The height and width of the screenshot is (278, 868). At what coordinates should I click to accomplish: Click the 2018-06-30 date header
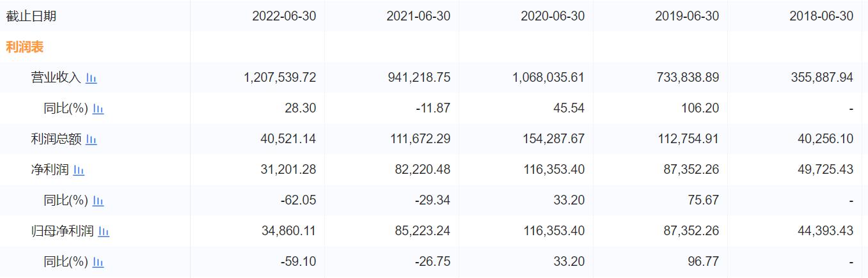(821, 16)
